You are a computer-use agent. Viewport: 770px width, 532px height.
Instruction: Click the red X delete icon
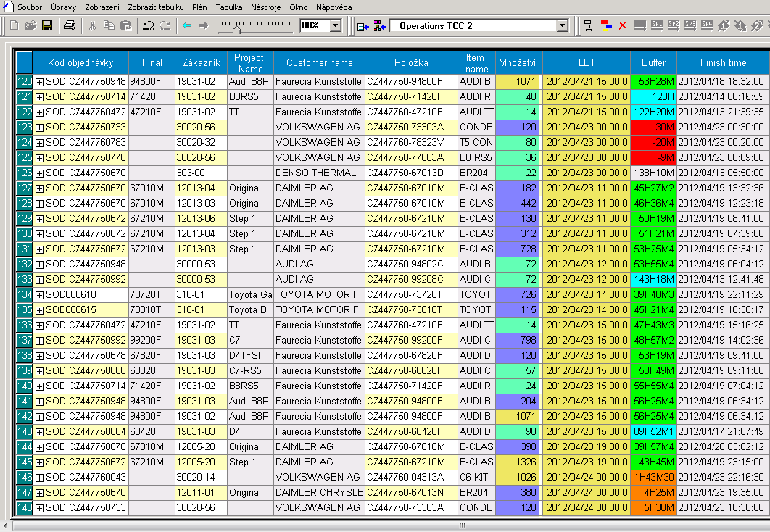click(x=623, y=26)
